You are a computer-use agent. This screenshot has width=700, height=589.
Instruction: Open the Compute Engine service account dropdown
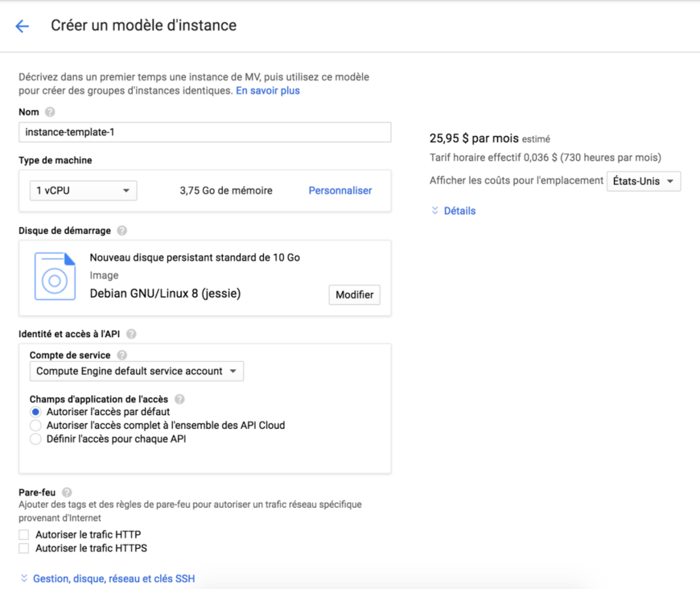click(x=137, y=371)
